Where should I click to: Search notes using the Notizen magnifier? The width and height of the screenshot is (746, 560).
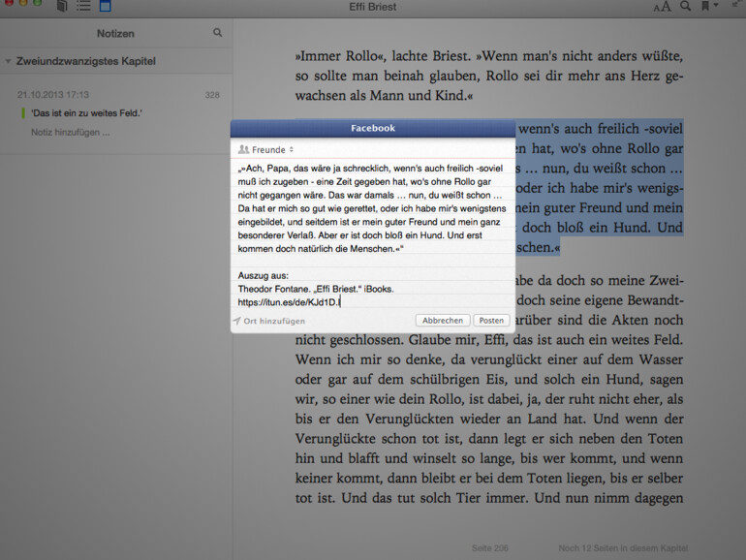tap(217, 33)
